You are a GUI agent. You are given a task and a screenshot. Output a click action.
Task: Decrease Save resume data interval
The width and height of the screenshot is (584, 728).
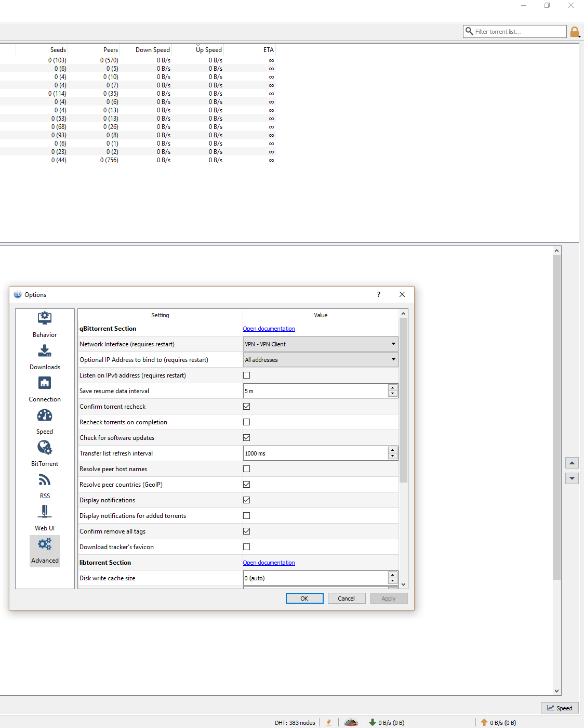(x=393, y=394)
